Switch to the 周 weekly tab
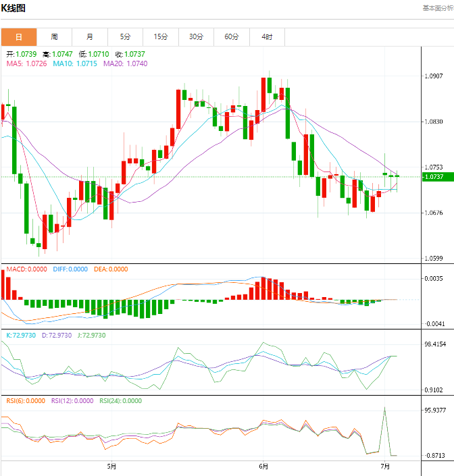Viewport: 454px width, 476px height. (54, 36)
